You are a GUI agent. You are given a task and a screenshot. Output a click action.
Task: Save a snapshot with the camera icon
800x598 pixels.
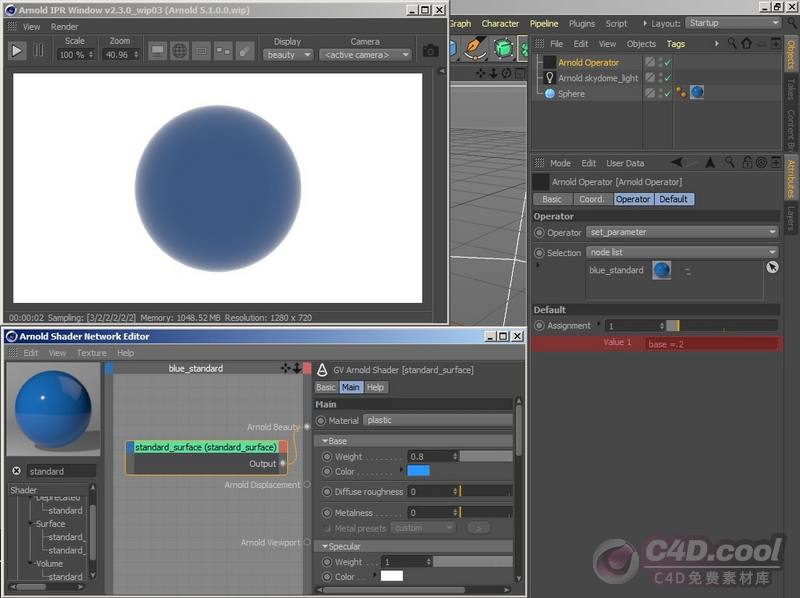431,51
